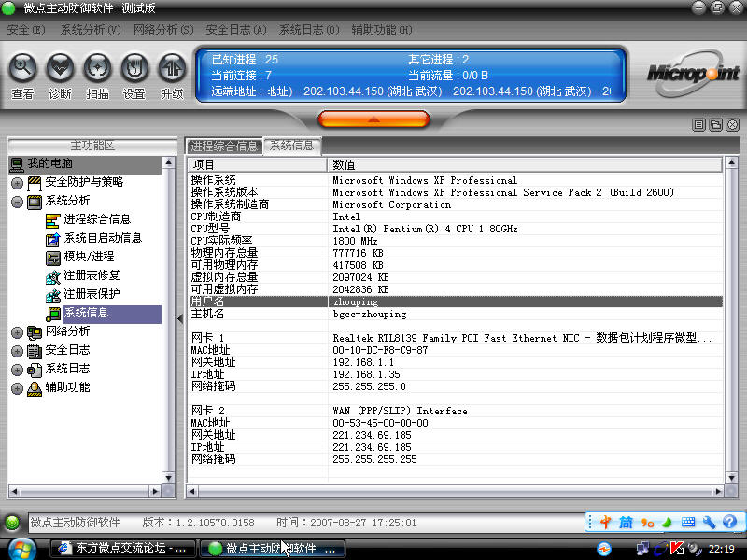
Task: Click the 系统日志 tree node
Action: 67,369
